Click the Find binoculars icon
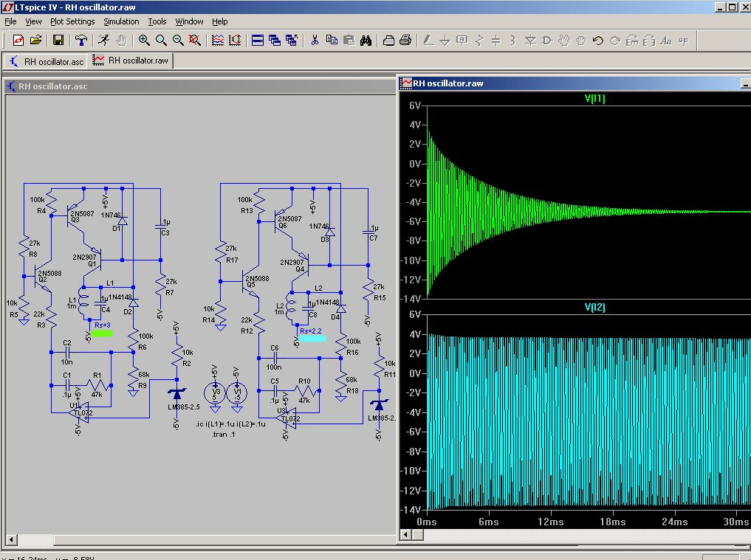 (x=365, y=41)
